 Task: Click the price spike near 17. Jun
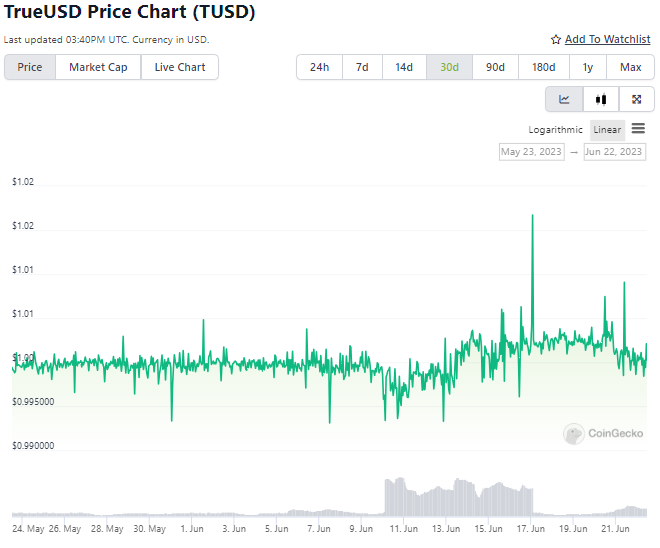(x=532, y=217)
